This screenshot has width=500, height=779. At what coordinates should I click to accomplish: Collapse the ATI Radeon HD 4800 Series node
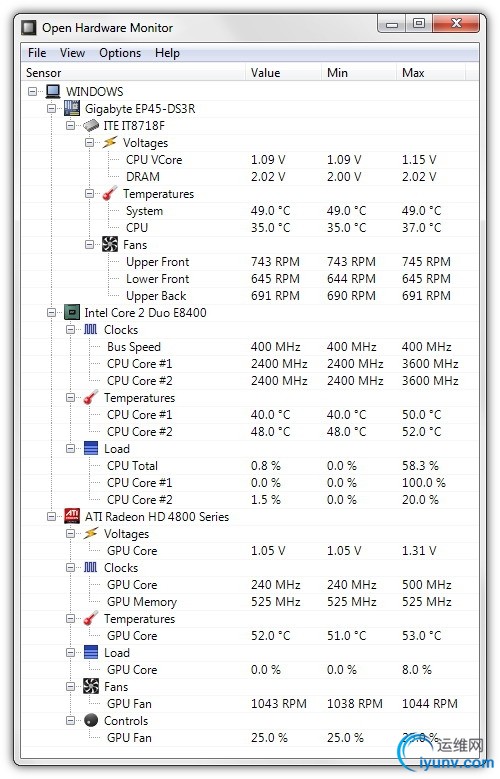52,517
